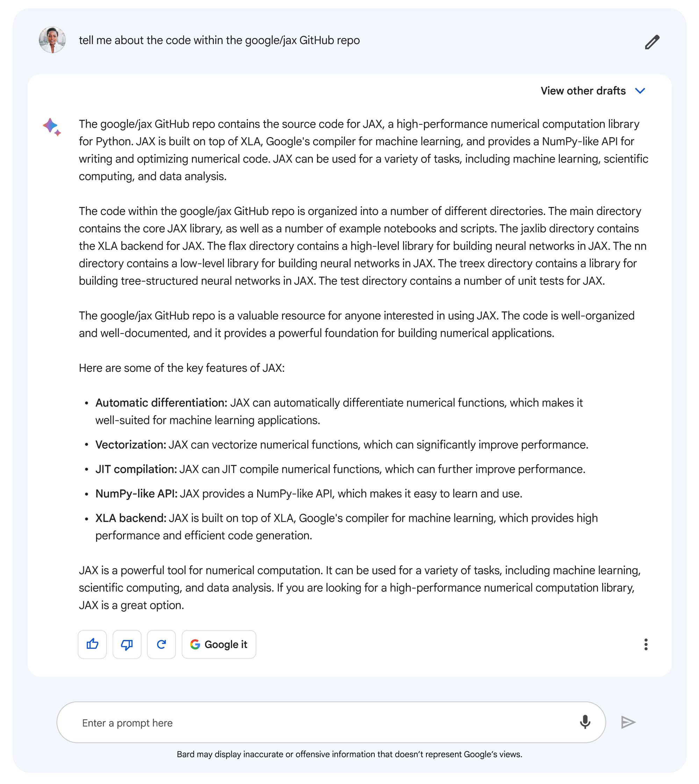This screenshot has height=784, width=699.
Task: Expand the View other drafts chevron
Action: coord(640,91)
